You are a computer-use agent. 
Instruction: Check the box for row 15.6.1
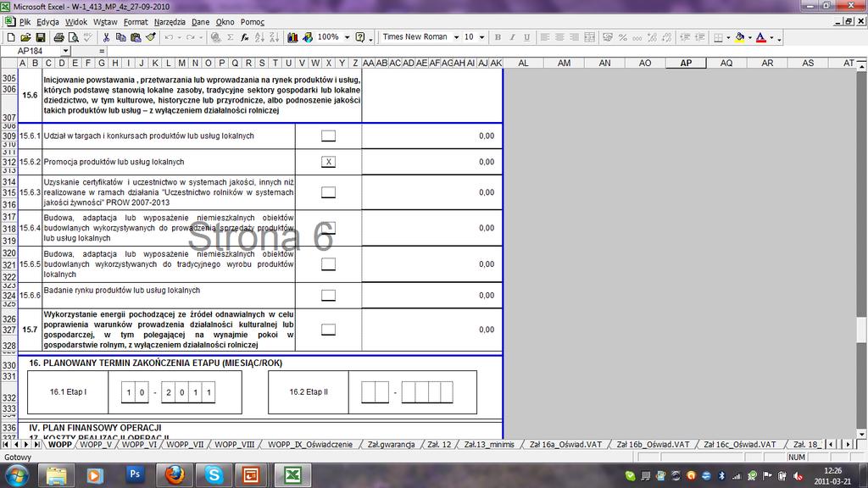[x=328, y=136]
